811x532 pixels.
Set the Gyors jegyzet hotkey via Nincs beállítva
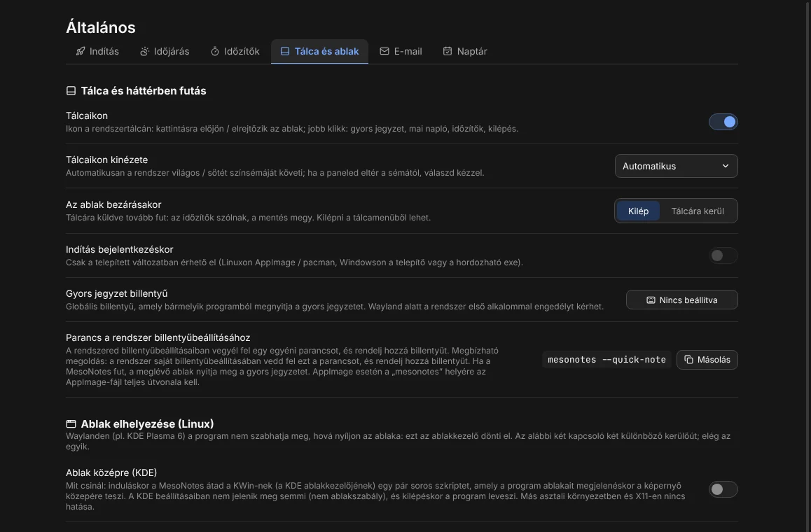(x=681, y=300)
